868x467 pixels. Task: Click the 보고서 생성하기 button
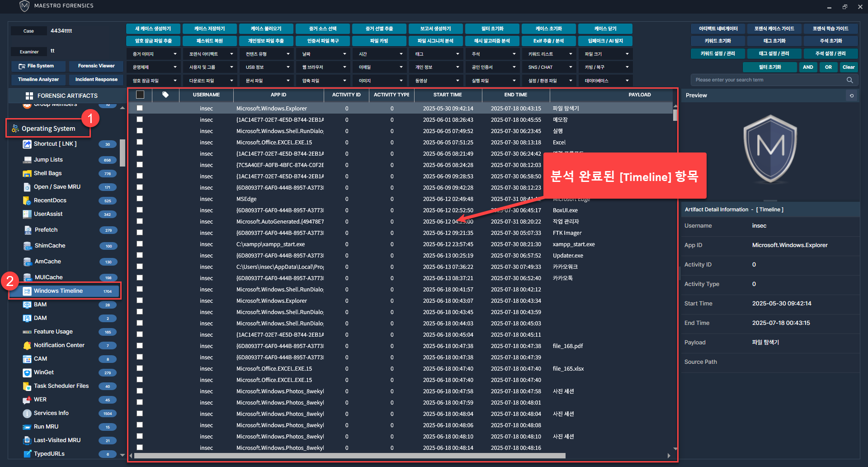435,29
